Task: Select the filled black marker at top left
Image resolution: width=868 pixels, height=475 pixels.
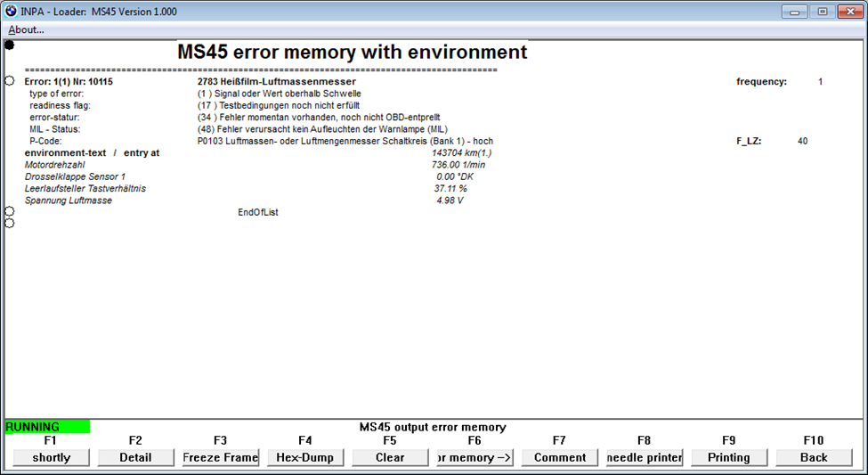Action: [10, 45]
